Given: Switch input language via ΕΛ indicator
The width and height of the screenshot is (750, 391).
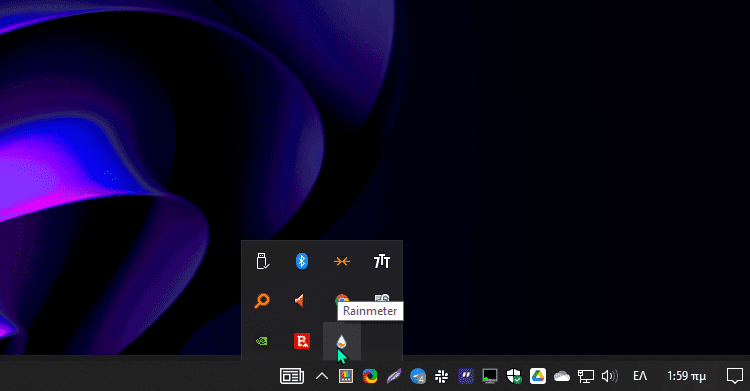Looking at the screenshot, I should tap(640, 376).
